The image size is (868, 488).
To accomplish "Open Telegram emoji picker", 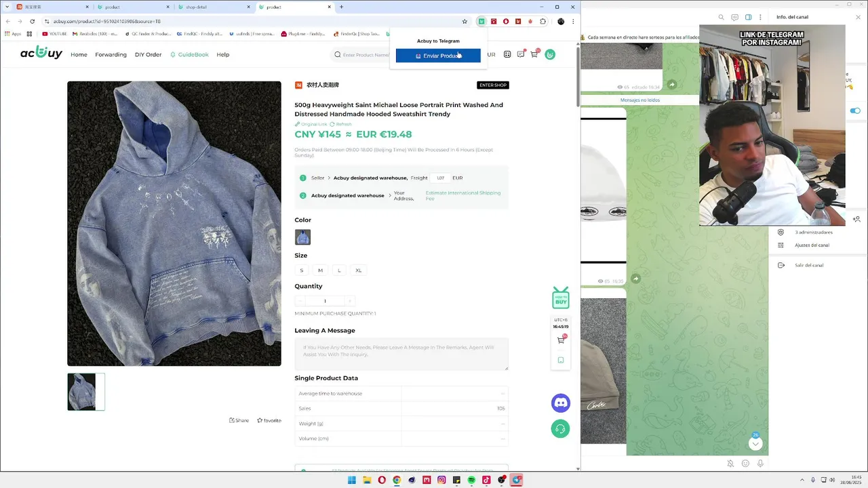I will click(745, 464).
